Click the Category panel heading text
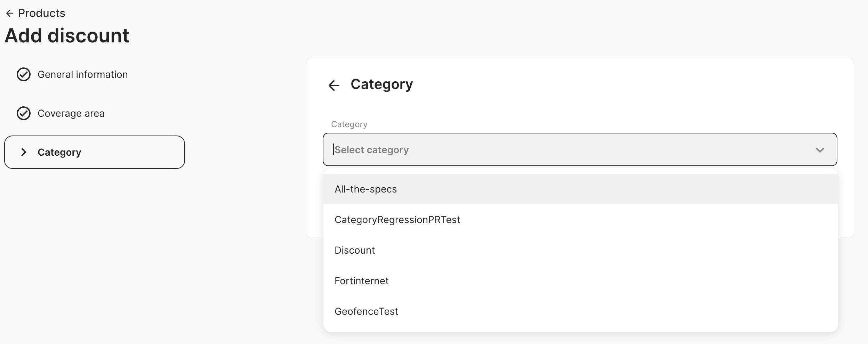The width and height of the screenshot is (868, 344). coord(381,84)
